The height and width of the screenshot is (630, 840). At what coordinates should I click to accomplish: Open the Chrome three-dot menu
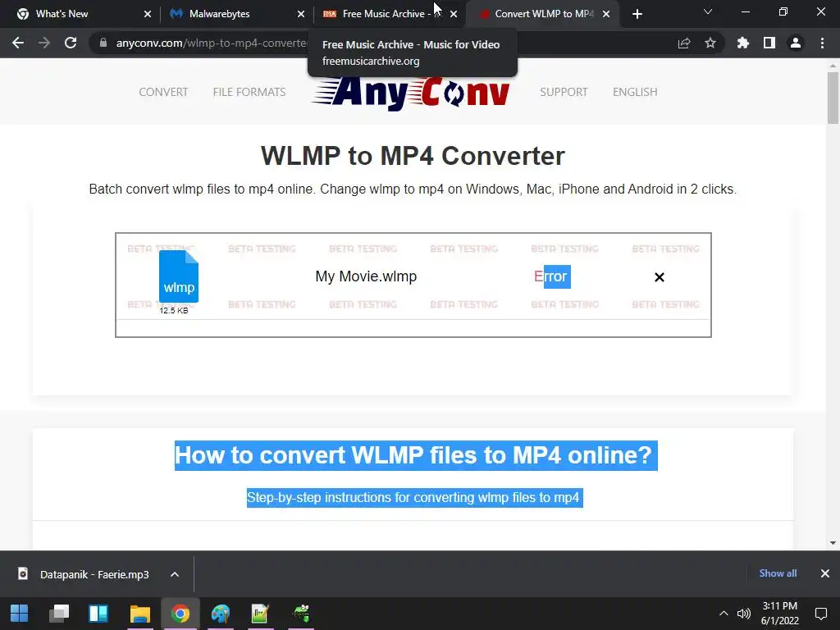(822, 43)
